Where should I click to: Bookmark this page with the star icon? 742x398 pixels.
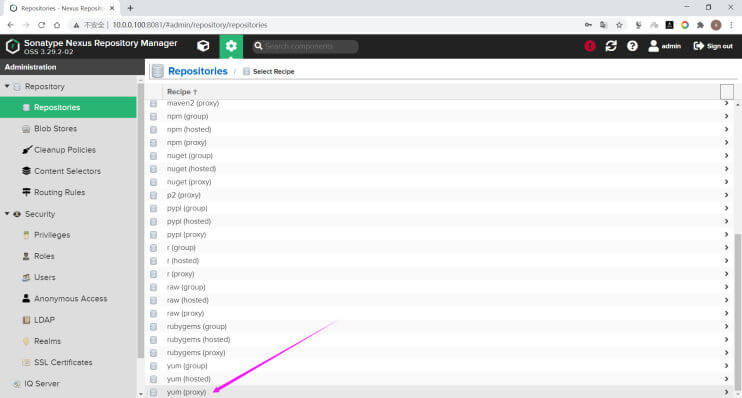619,25
